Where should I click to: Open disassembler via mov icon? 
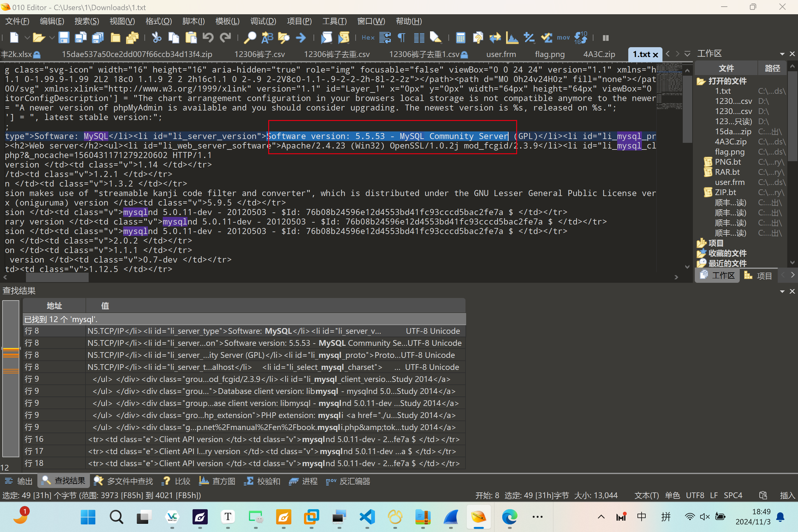click(x=563, y=38)
